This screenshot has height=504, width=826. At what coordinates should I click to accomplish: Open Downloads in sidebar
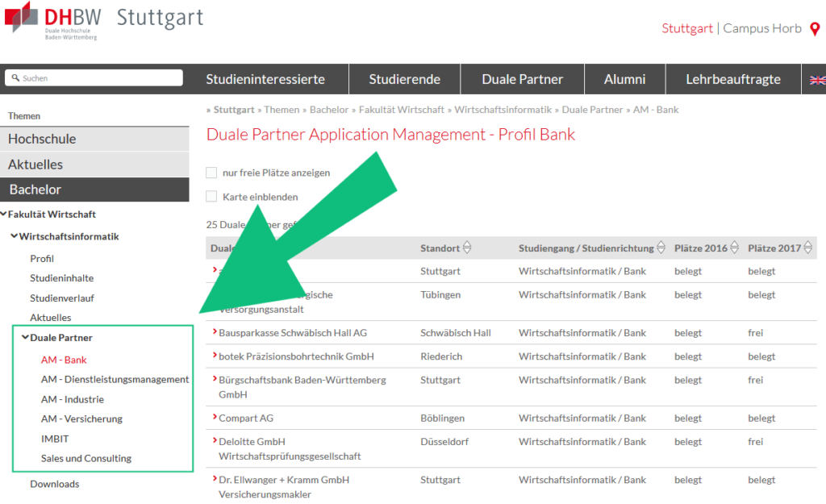coord(55,484)
